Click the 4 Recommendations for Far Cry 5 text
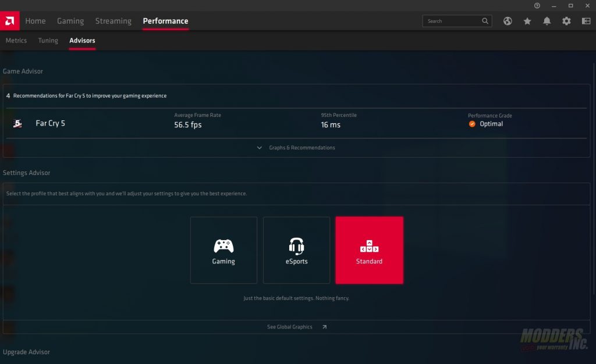Image resolution: width=596 pixels, height=364 pixels. click(86, 95)
